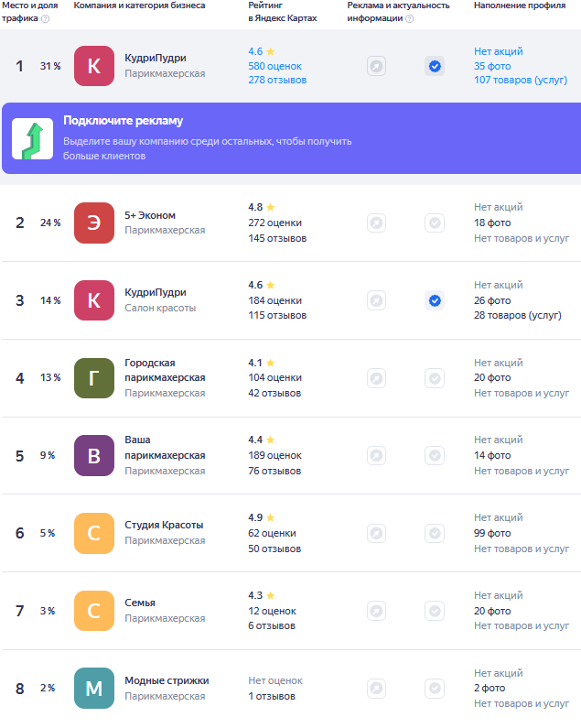Click the 'Наполнение профиля' column header
The image size is (581, 728).
(x=520, y=5)
